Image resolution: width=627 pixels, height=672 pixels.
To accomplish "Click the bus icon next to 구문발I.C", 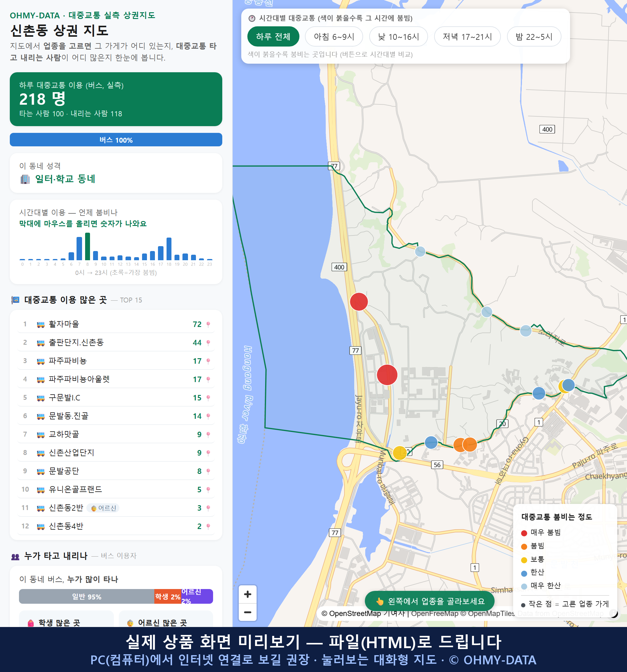I will 40,398.
